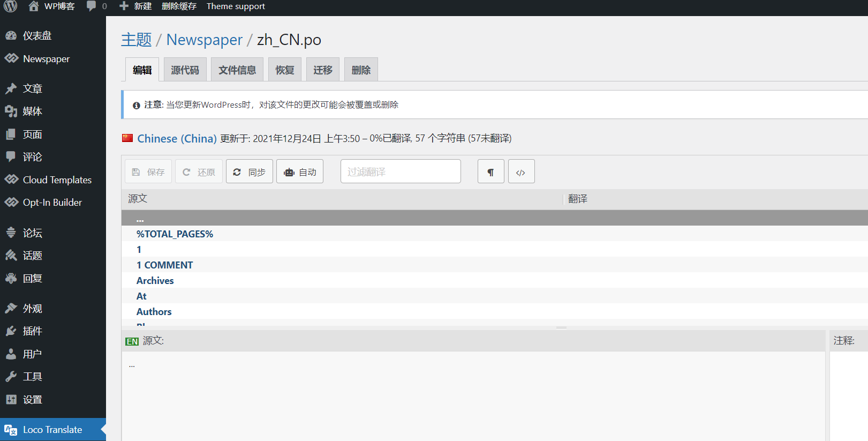Click the 还原 revert button

199,171
